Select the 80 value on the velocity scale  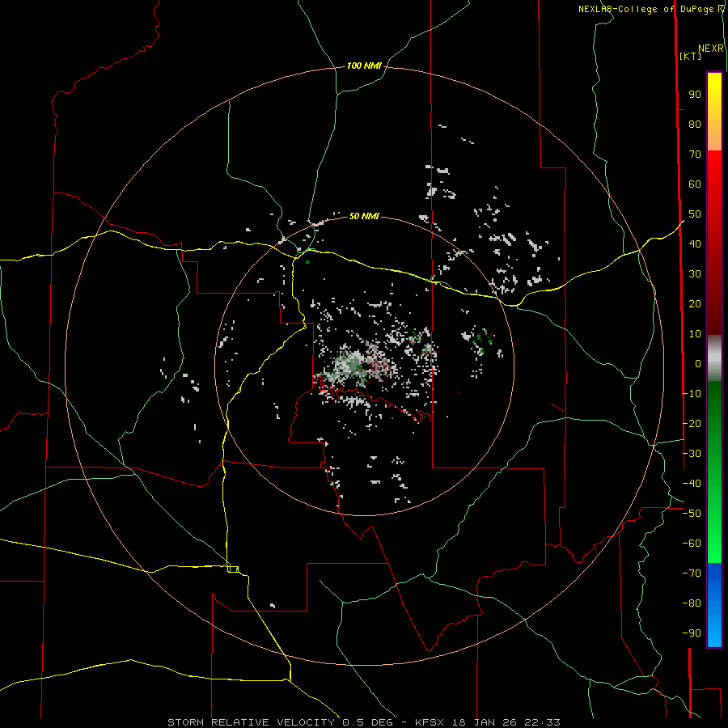coord(695,124)
